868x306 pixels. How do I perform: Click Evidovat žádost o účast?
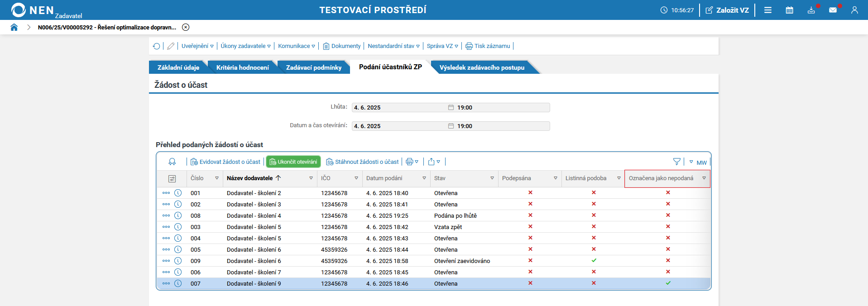(225, 162)
